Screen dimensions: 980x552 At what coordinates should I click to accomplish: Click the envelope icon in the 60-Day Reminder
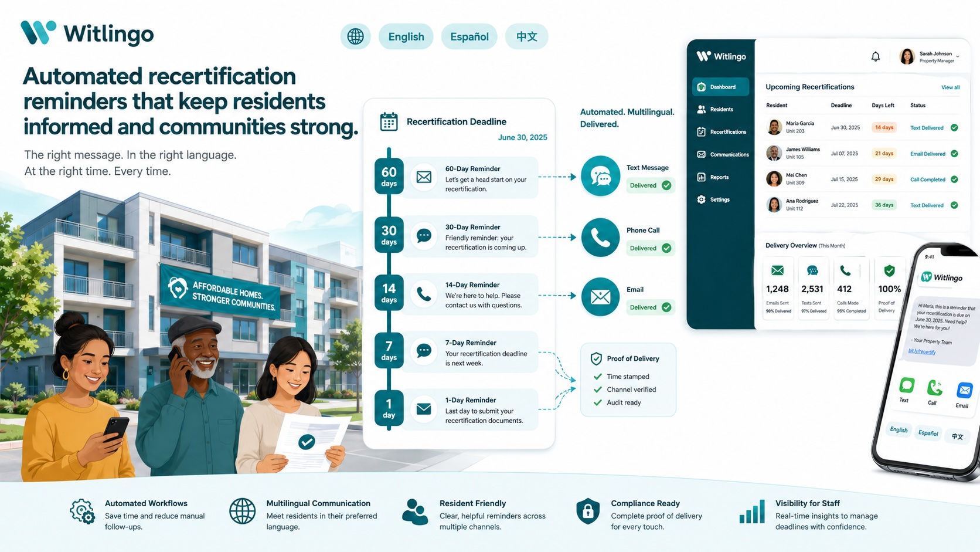point(424,177)
